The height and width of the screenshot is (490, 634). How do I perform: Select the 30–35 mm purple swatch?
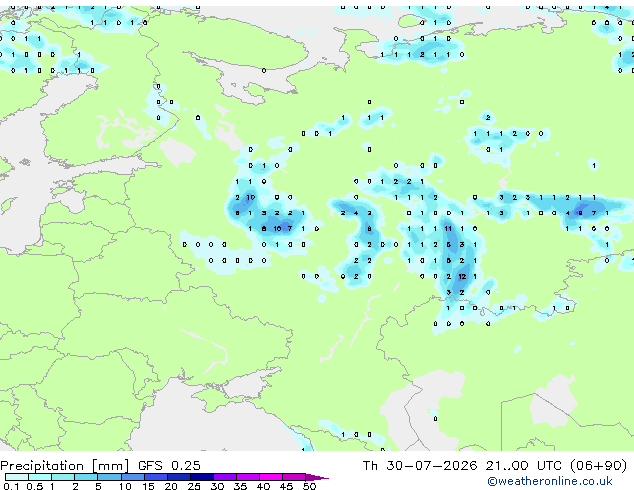[224, 477]
